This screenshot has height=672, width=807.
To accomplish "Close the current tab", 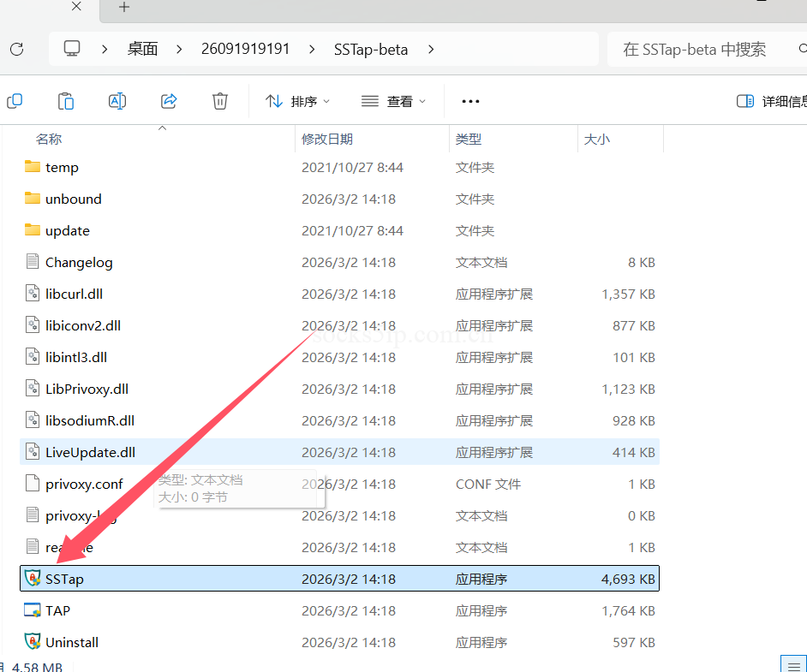I will pyautogui.click(x=76, y=7).
